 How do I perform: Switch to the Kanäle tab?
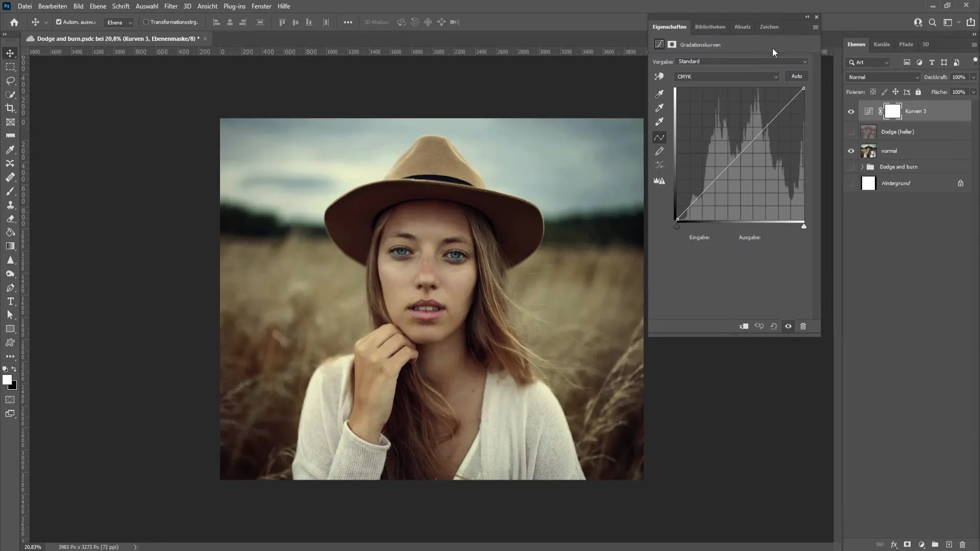[x=881, y=44]
